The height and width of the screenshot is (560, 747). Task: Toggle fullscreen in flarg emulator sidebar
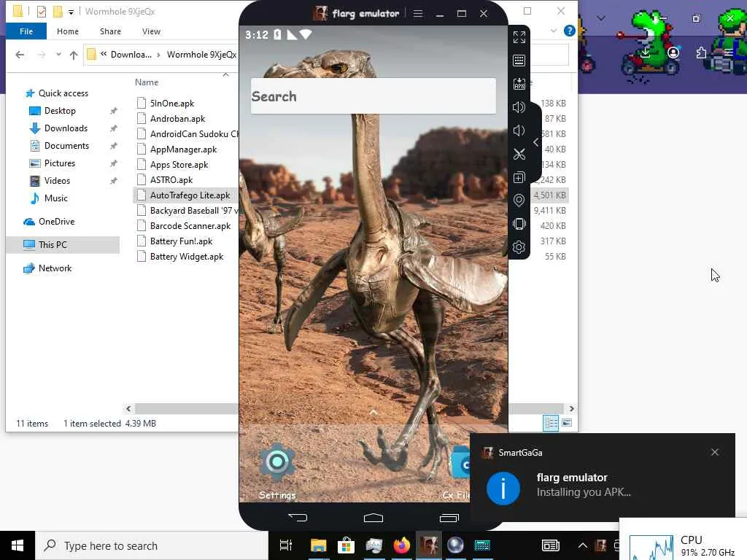point(519,37)
